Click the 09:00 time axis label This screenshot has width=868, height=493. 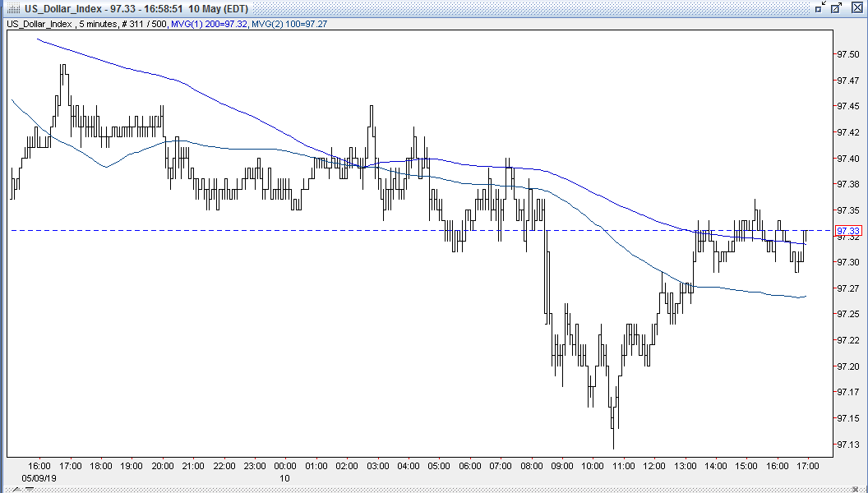562,466
